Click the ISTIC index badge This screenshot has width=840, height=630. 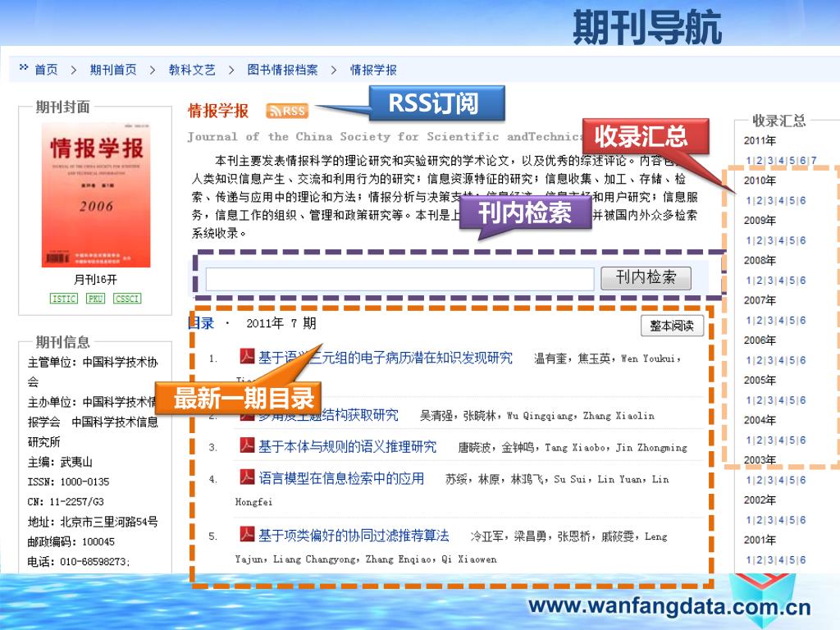64,299
